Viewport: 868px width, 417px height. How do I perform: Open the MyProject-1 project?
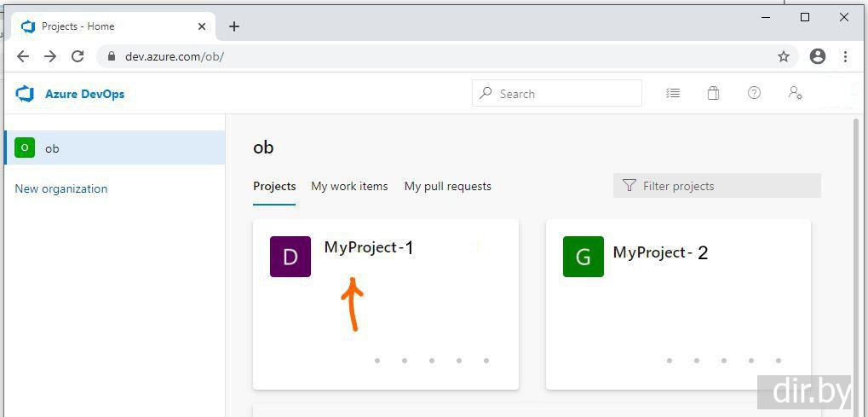(368, 247)
